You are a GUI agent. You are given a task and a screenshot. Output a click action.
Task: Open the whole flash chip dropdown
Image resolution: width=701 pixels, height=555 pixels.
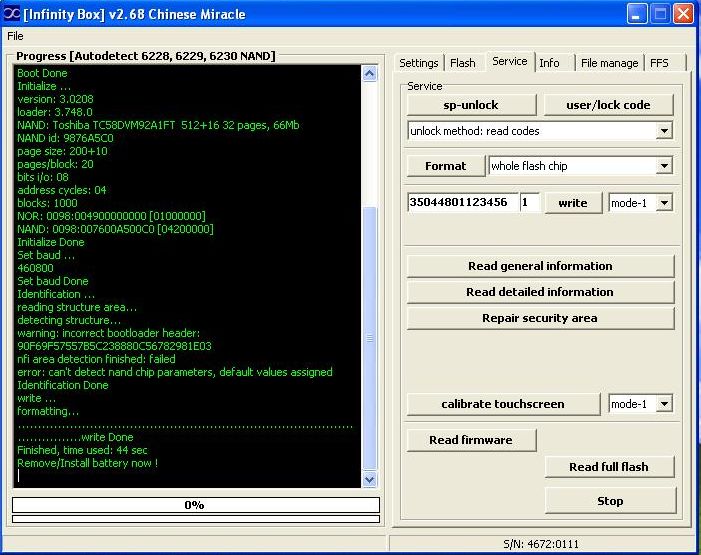point(664,166)
